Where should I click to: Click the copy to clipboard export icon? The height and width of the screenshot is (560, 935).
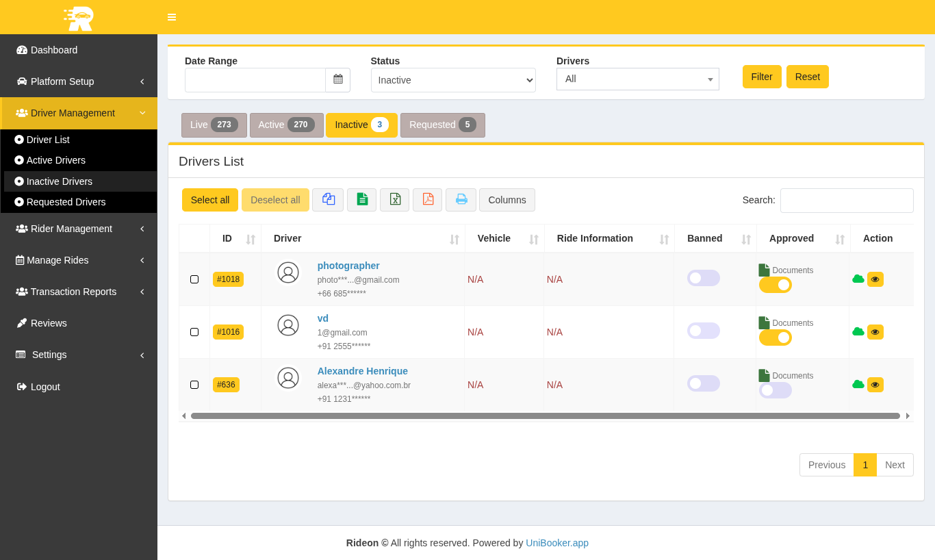point(328,199)
